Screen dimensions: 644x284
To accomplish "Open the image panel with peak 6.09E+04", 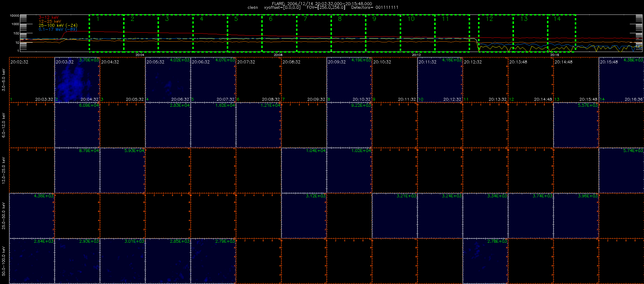I will 77,125.
